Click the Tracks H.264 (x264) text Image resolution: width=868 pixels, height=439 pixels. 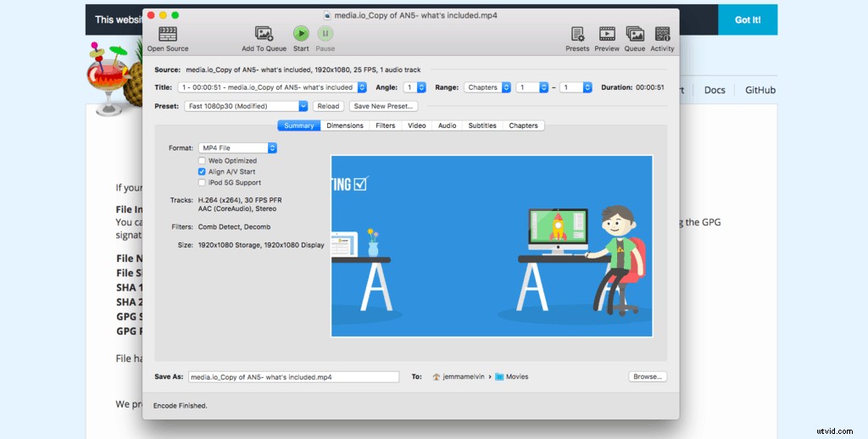click(240, 200)
